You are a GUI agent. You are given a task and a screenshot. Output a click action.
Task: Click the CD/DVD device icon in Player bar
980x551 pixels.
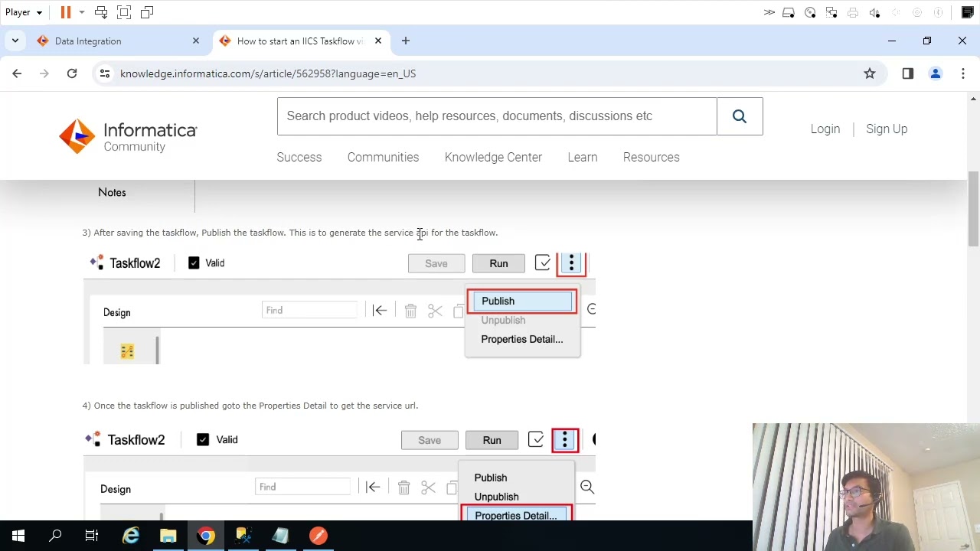(x=810, y=12)
